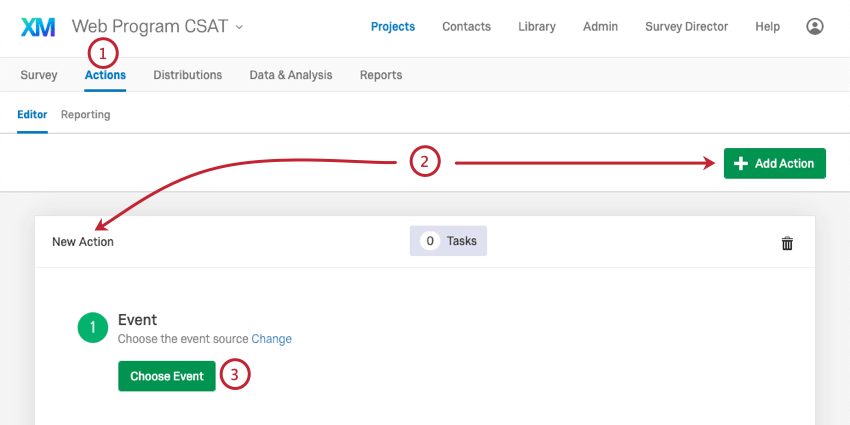
Task: Click the Choose Event button
Action: point(167,376)
